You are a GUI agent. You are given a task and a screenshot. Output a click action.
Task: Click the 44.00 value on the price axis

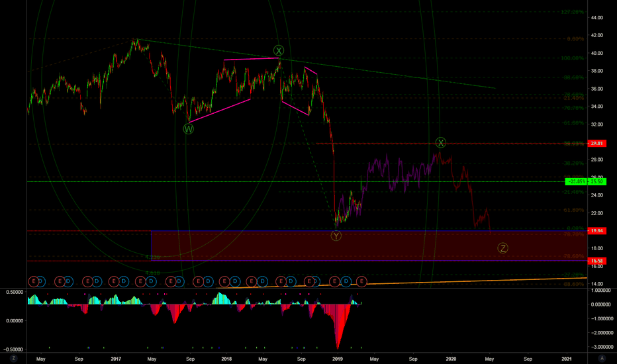point(596,18)
